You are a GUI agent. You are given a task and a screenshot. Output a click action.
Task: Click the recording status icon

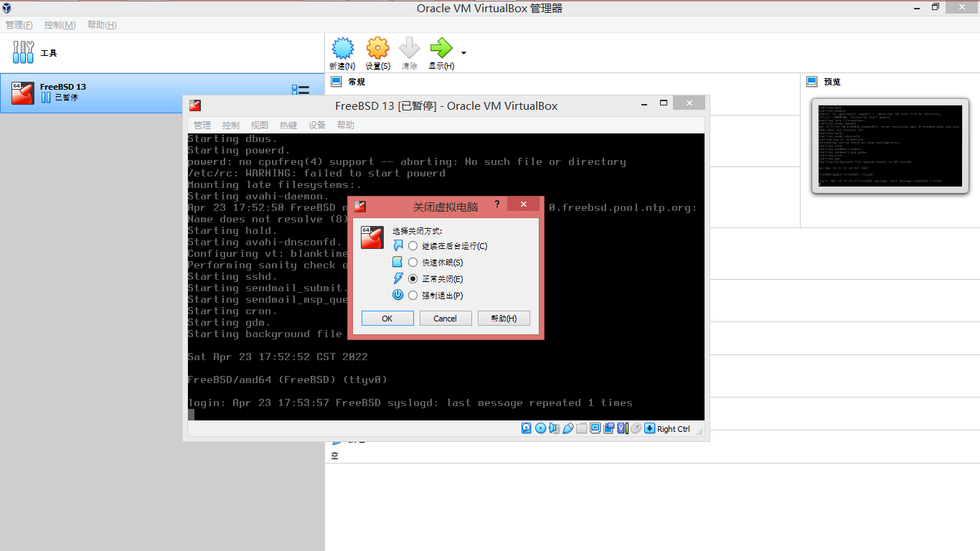[608, 428]
